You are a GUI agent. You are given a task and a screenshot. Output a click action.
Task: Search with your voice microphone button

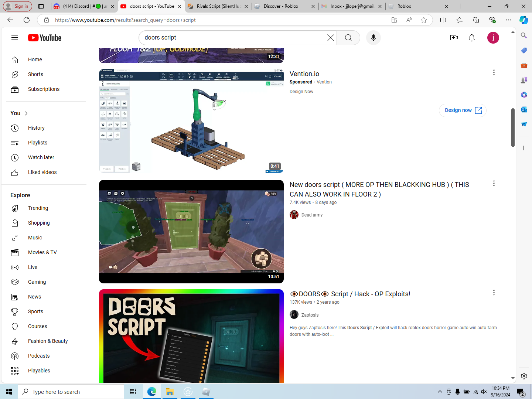(373, 38)
